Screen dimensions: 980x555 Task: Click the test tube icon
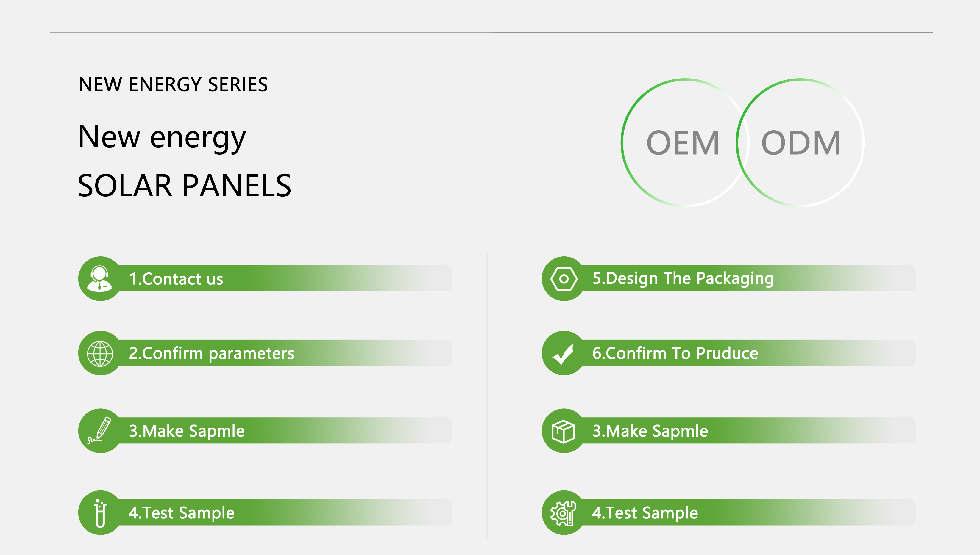(x=100, y=513)
